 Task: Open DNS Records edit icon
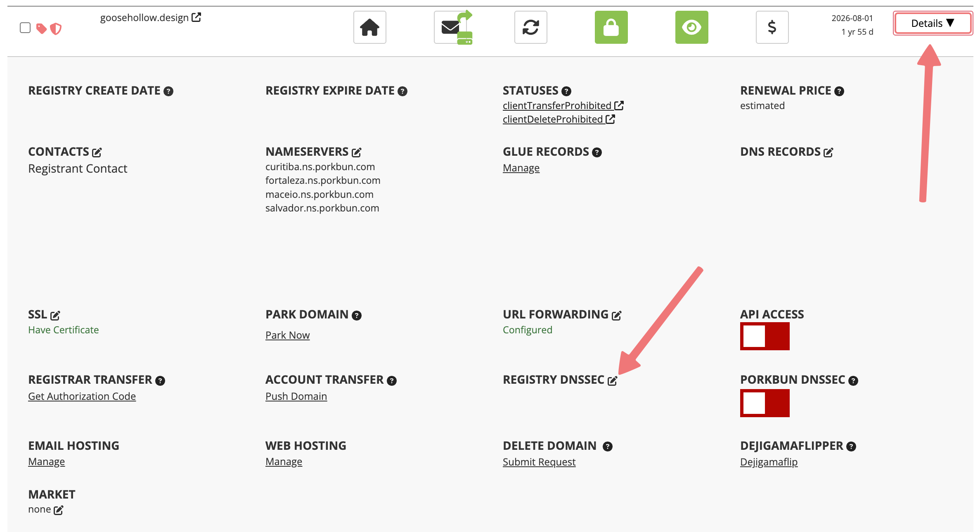pos(828,152)
